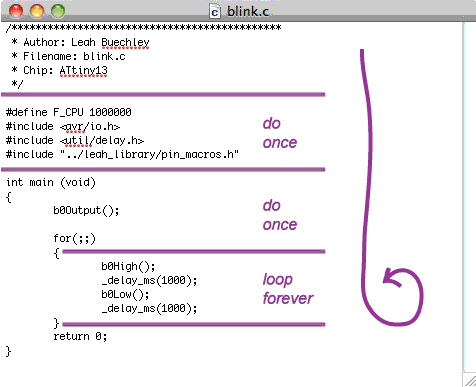Click the 'b0High();' statement
476x387 pixels.
(128, 266)
